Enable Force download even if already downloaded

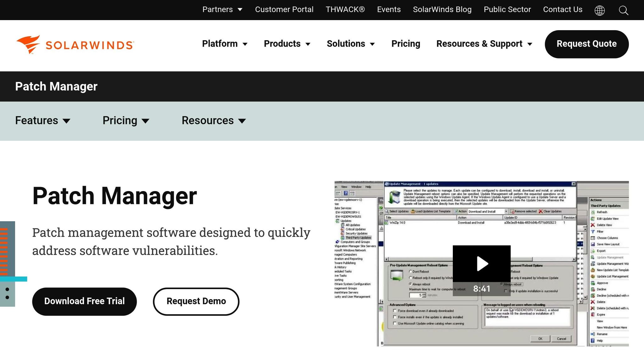coord(395,311)
